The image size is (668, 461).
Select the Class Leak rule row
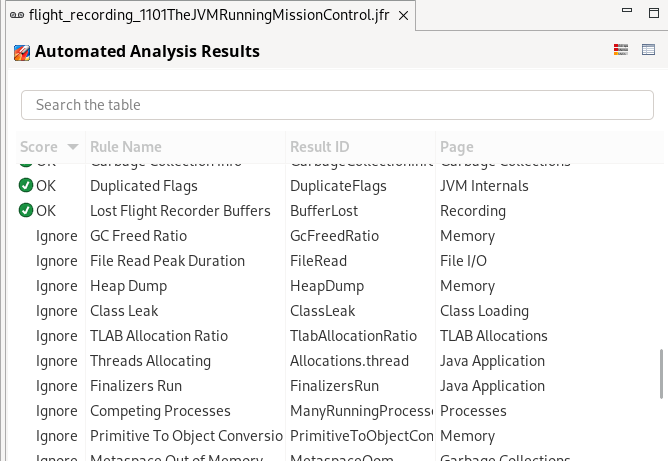click(x=126, y=310)
